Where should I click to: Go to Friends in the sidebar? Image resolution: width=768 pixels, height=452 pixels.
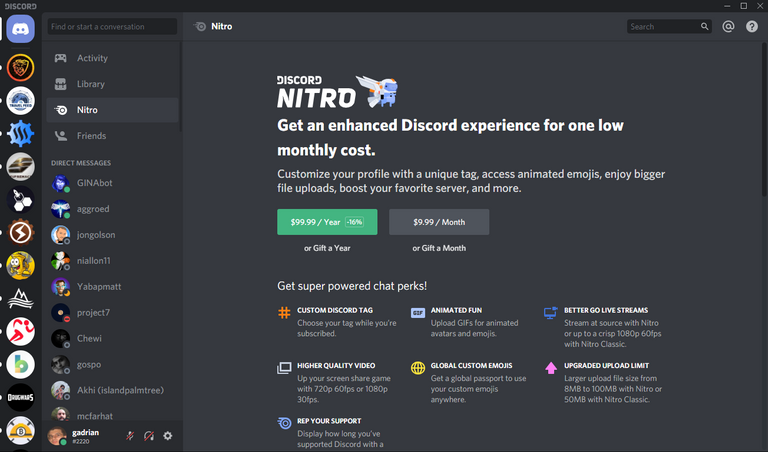[x=112, y=136]
